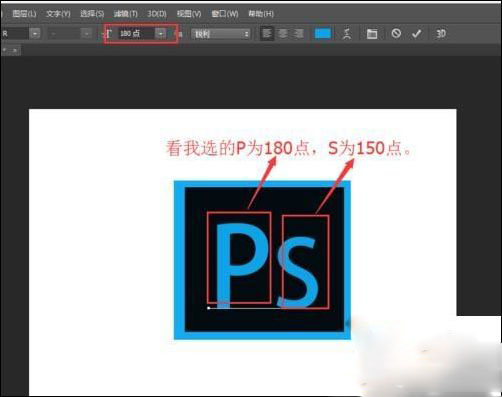Cancel current text edits

click(396, 33)
